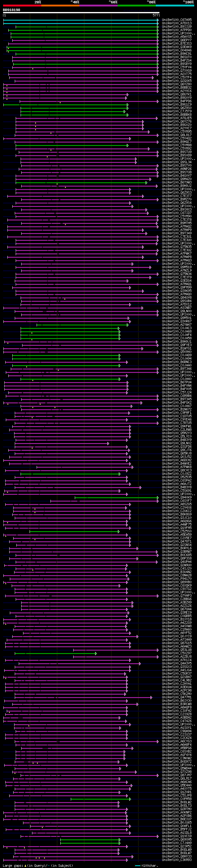Select the UniRef100_A7PPD0 label
197x868 pixels.
(177, 30)
